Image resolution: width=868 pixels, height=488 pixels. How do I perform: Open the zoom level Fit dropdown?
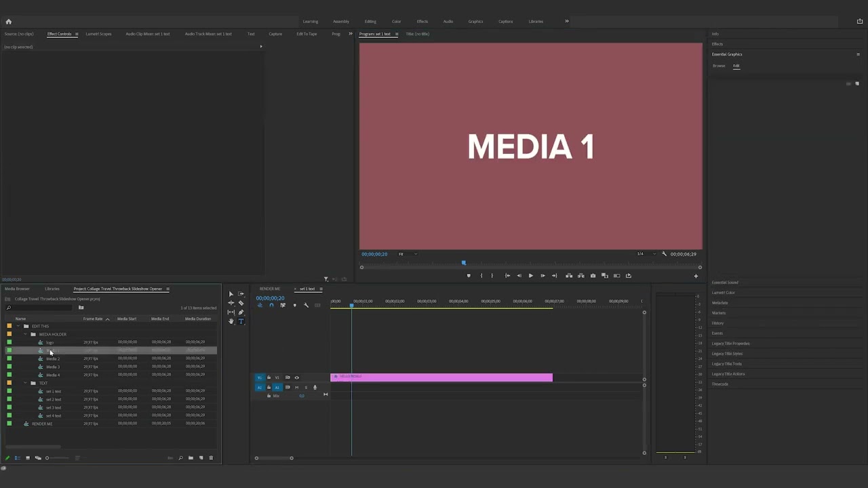click(408, 254)
